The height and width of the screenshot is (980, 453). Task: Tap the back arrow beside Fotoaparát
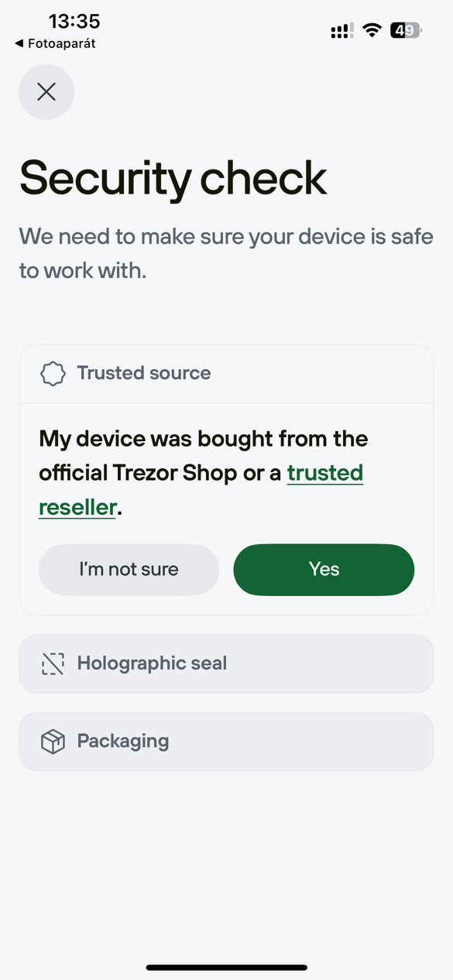point(19,44)
